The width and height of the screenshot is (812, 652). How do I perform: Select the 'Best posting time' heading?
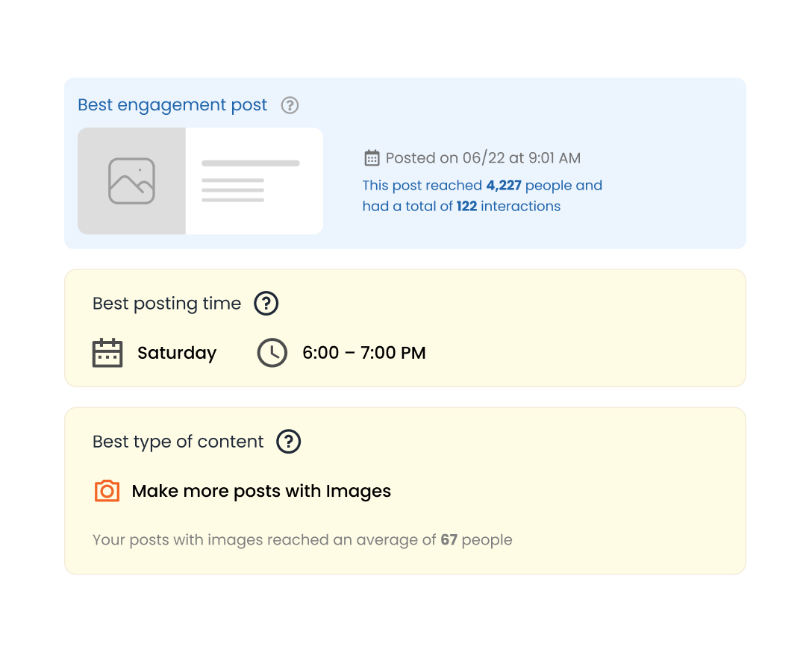click(x=166, y=303)
